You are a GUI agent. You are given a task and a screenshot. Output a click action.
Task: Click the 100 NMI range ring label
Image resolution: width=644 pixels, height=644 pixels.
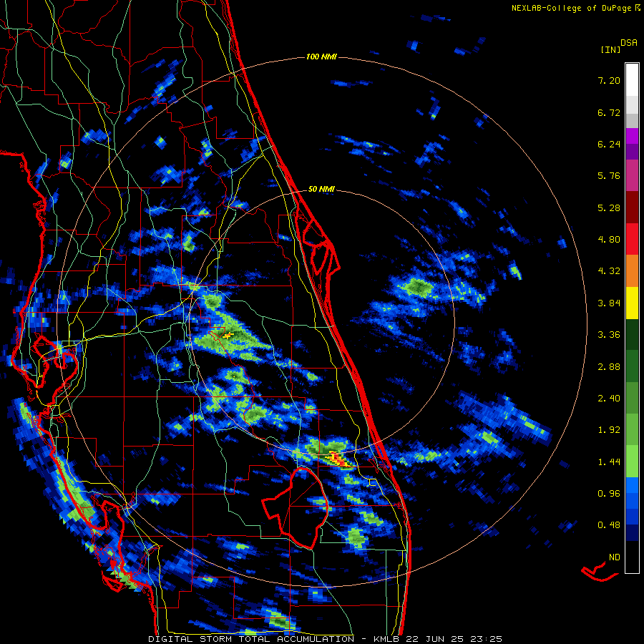[321, 57]
